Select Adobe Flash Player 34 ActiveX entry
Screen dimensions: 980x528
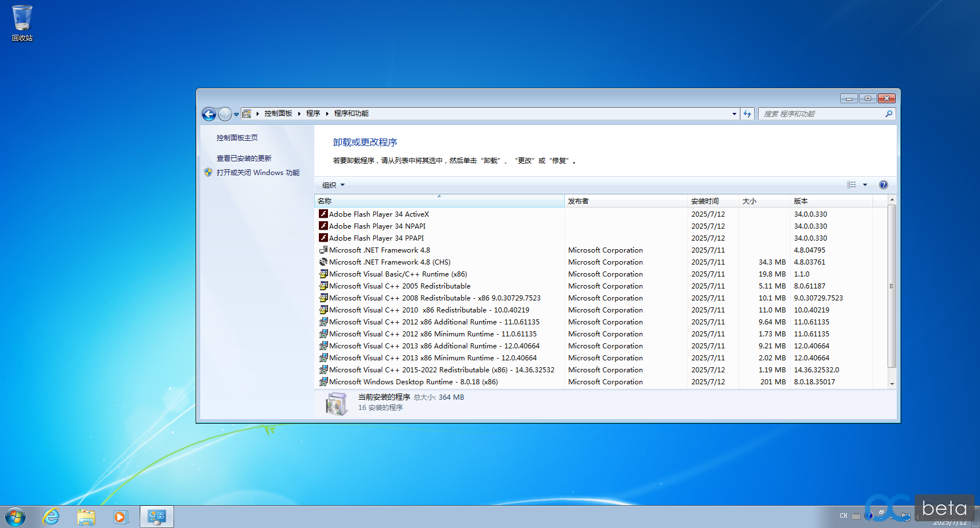[379, 214]
